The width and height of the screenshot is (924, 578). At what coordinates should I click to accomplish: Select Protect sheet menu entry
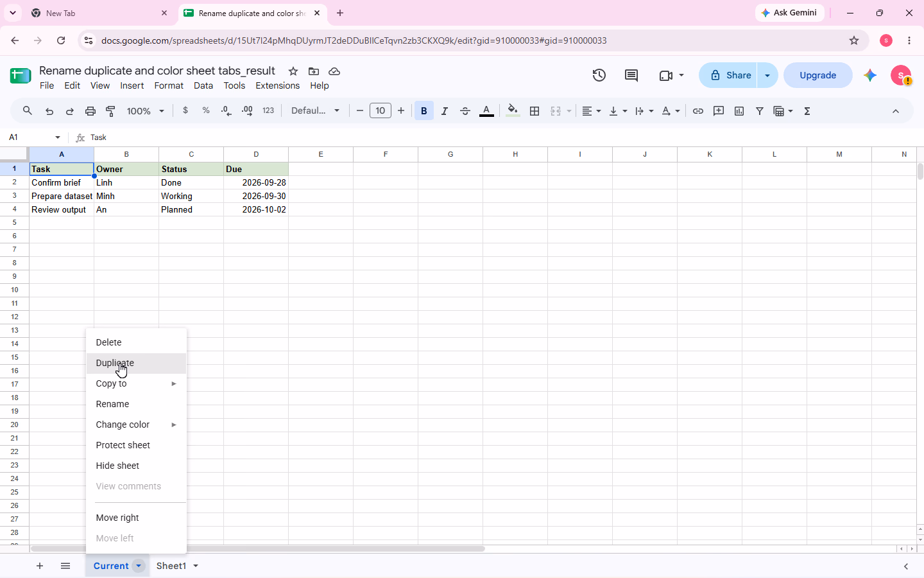[136, 445]
